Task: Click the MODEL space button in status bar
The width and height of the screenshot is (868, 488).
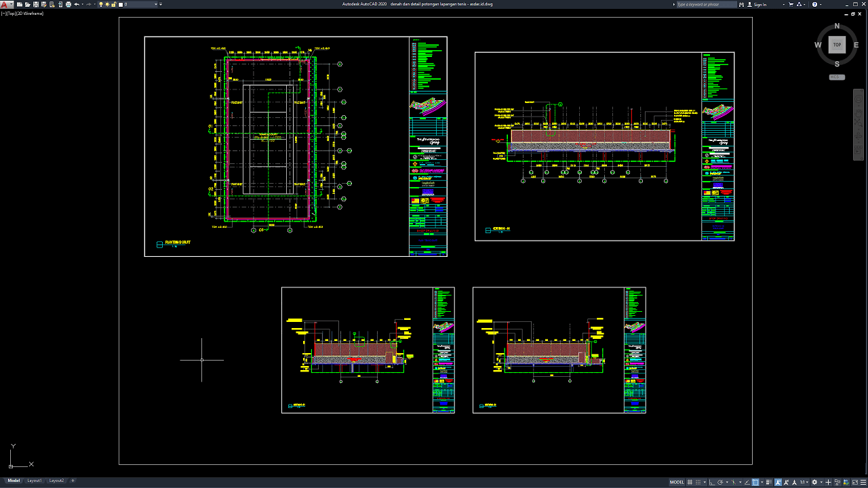Action: pyautogui.click(x=677, y=482)
